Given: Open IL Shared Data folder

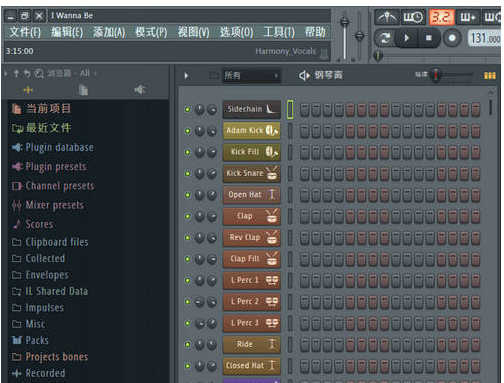Looking at the screenshot, I should point(50,291).
